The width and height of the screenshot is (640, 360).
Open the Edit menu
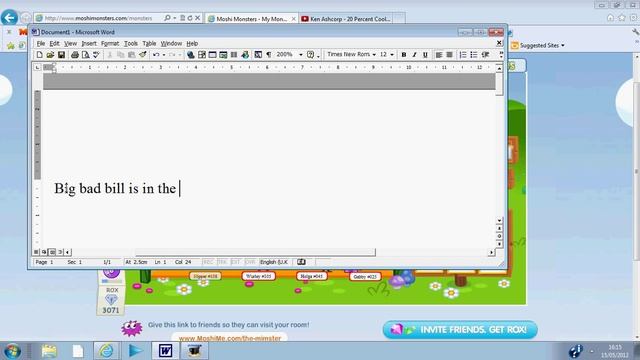[54, 43]
